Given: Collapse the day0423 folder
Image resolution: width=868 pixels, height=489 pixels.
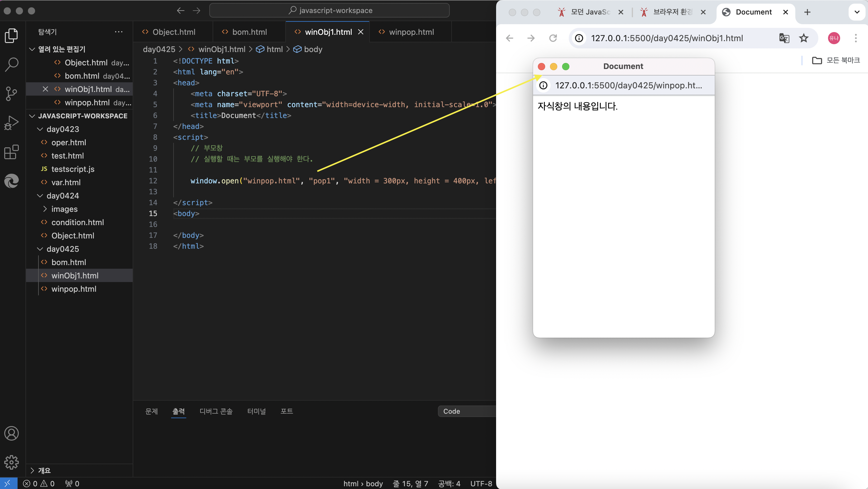Looking at the screenshot, I should click(63, 129).
